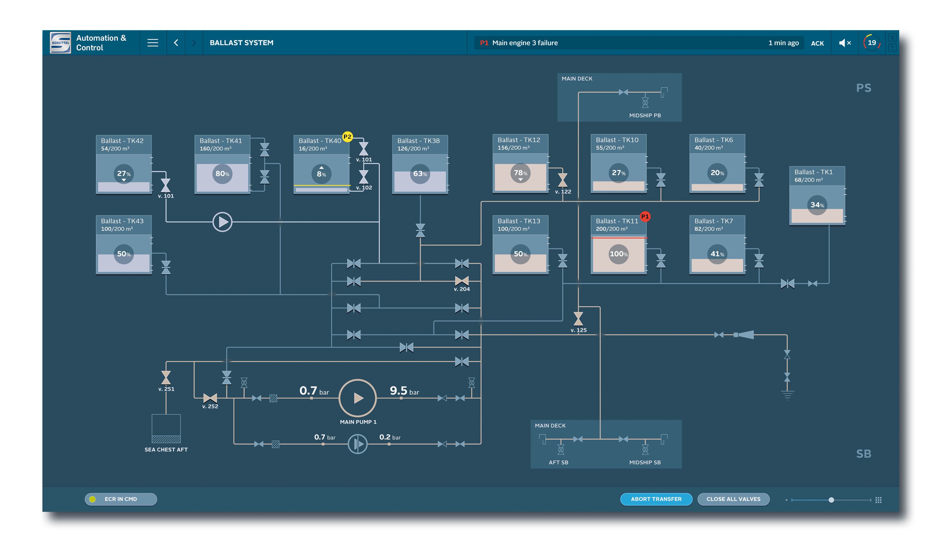Select Ballast TK42 tank
Viewport: 947px width, 560px height.
[x=124, y=165]
